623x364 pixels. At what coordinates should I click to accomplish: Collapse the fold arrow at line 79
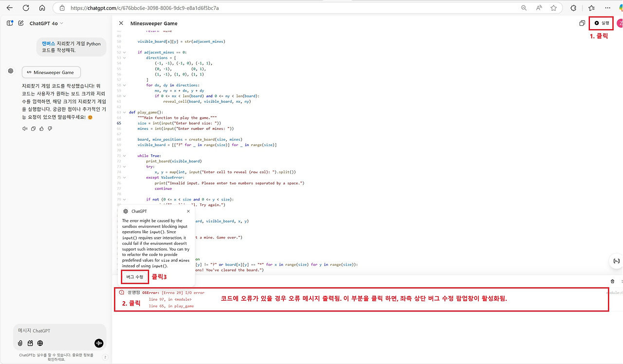(124, 200)
